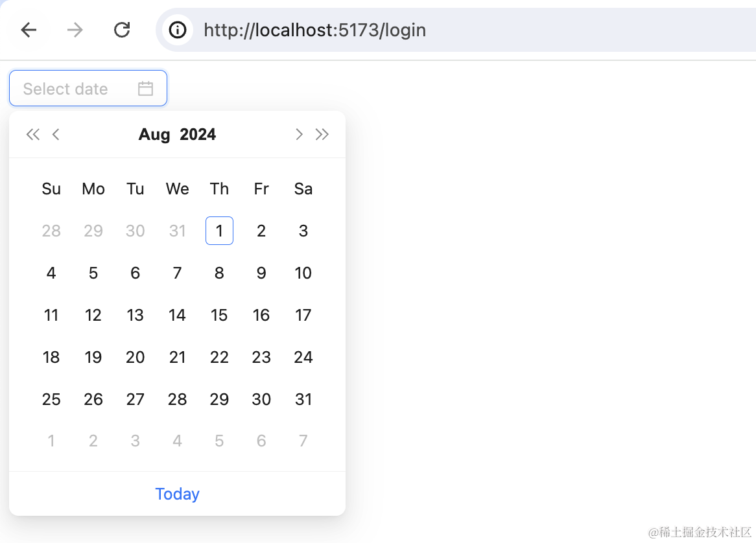The image size is (756, 543).
Task: Go to previous month with left chevron
Action: tap(56, 134)
